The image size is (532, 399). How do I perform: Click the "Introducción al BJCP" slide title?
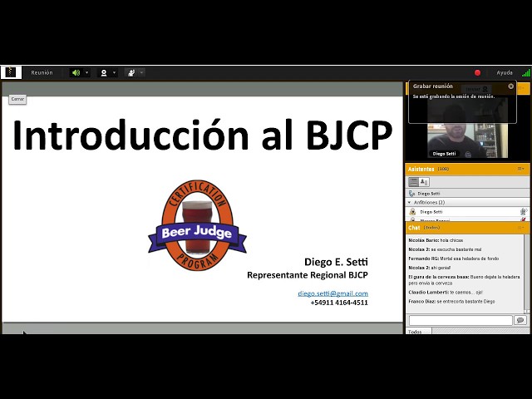click(x=202, y=135)
